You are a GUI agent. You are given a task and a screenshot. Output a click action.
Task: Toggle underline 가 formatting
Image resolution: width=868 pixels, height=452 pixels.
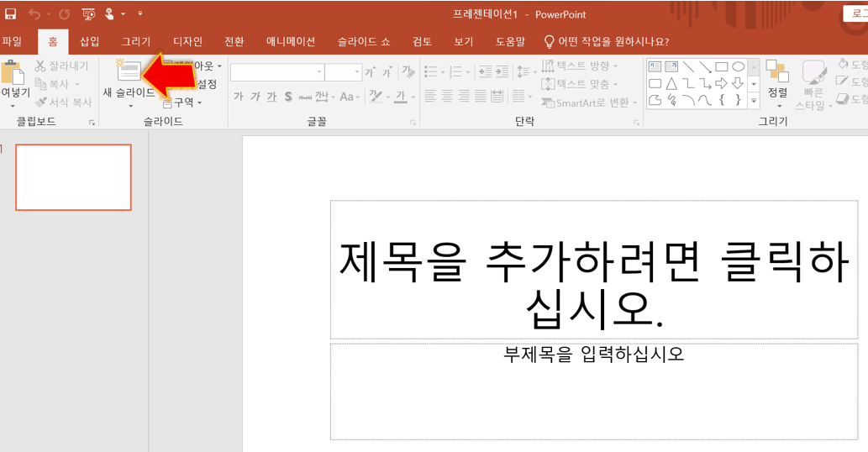pos(271,97)
